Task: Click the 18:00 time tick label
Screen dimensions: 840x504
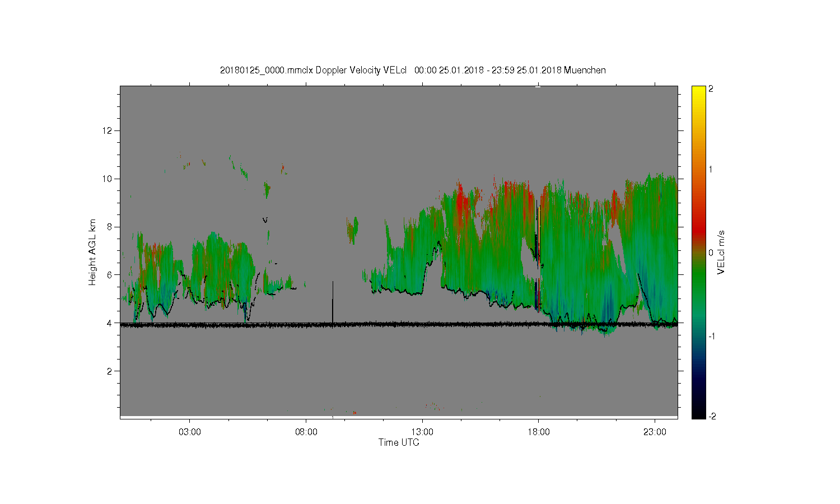Action: click(539, 432)
